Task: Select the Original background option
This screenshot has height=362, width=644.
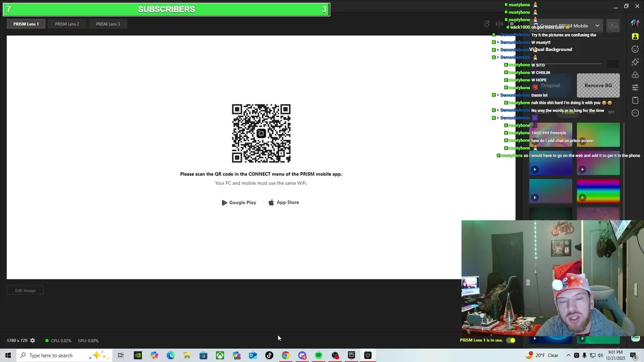Action: (x=550, y=85)
